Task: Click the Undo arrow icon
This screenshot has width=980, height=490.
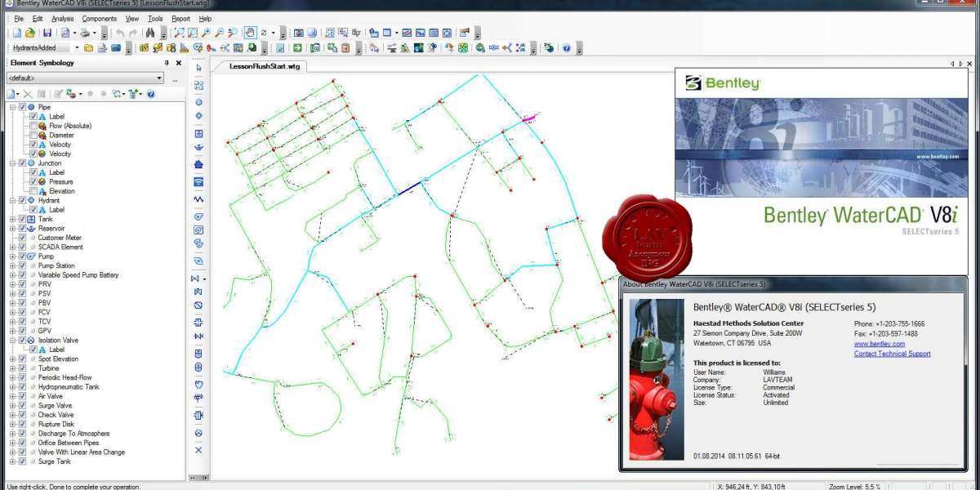Action: [x=121, y=33]
